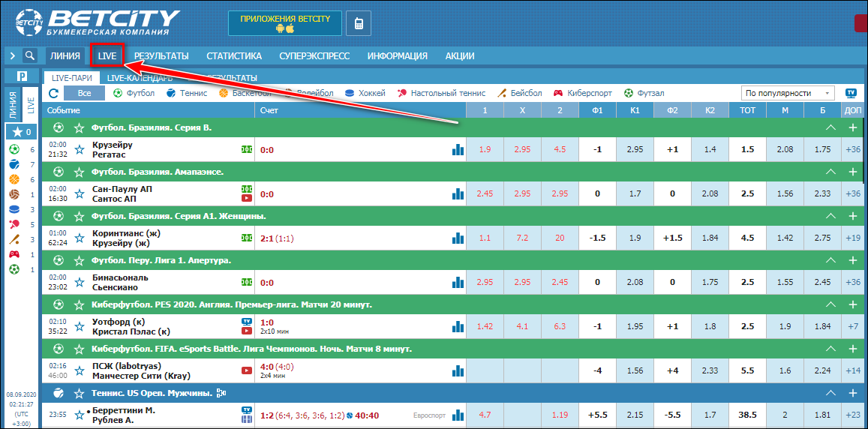Favorite the Бинасьональ – Сьенсиано match
Viewport: 868px width, 429px height.
click(x=80, y=282)
